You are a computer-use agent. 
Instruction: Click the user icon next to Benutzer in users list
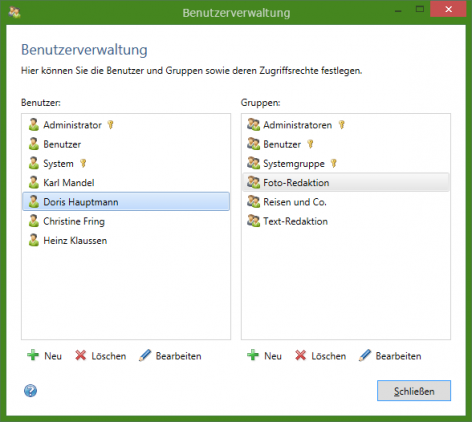(34, 144)
